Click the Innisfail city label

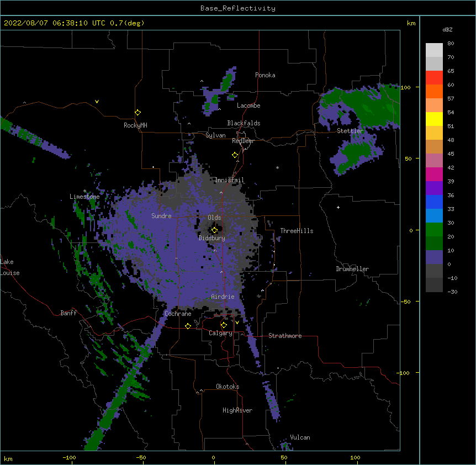(x=229, y=180)
